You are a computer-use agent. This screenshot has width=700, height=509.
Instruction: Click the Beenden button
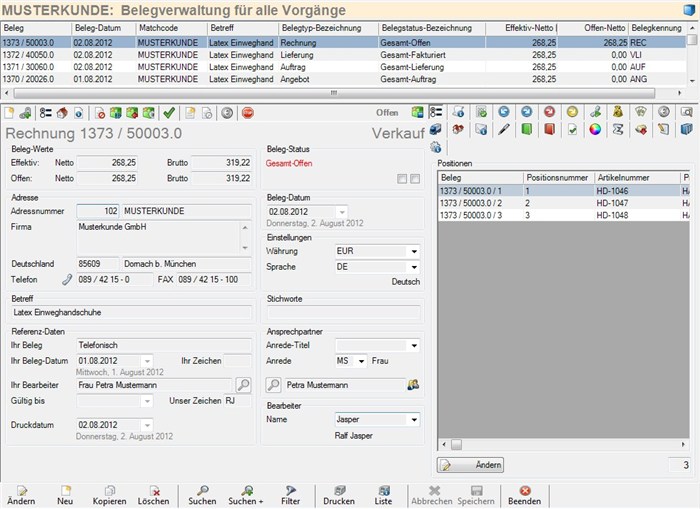(525, 496)
